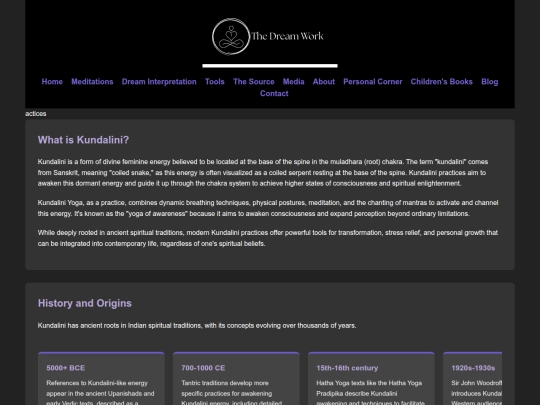Open Dream Interpretation in the navigation
Image resolution: width=540 pixels, height=405 pixels.
pyautogui.click(x=159, y=82)
